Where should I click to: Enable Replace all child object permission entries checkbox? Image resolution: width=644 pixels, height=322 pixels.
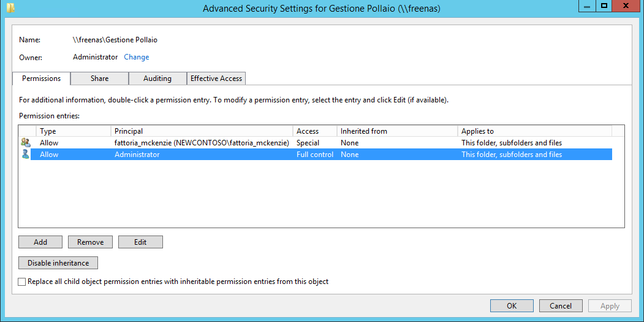pos(23,282)
